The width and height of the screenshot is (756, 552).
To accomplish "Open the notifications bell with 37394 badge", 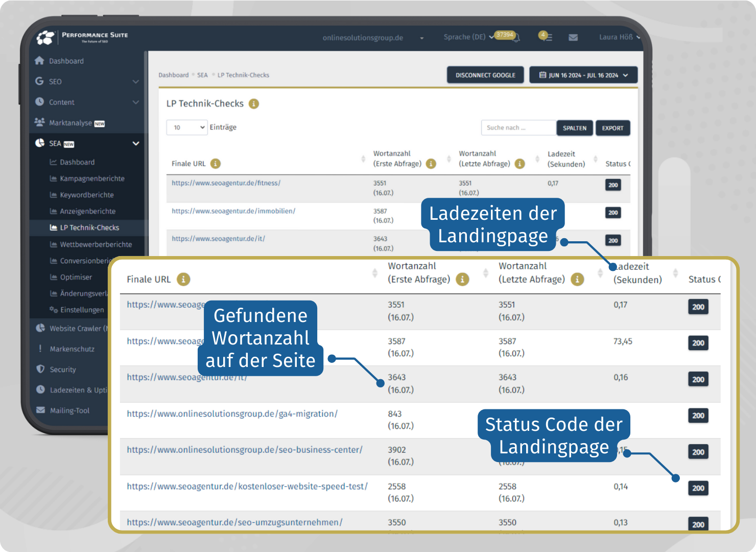I will click(516, 37).
